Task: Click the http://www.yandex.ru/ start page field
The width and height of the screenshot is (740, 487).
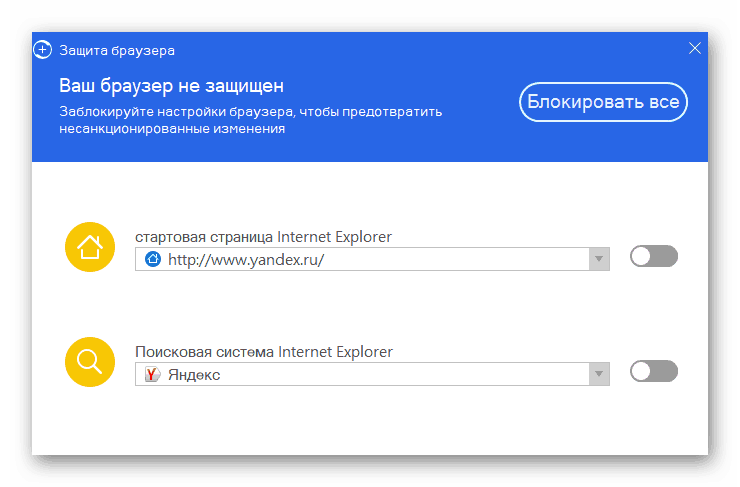Action: pos(370,259)
